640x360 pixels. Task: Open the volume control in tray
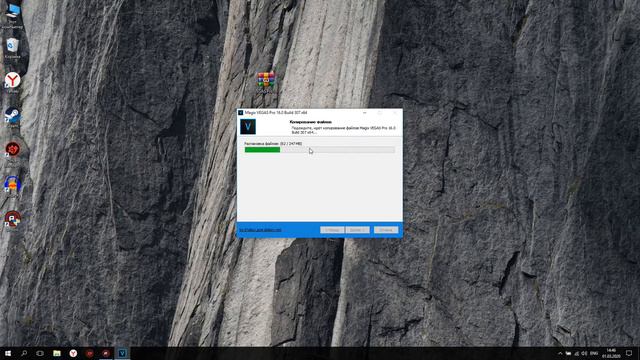pyautogui.click(x=584, y=353)
